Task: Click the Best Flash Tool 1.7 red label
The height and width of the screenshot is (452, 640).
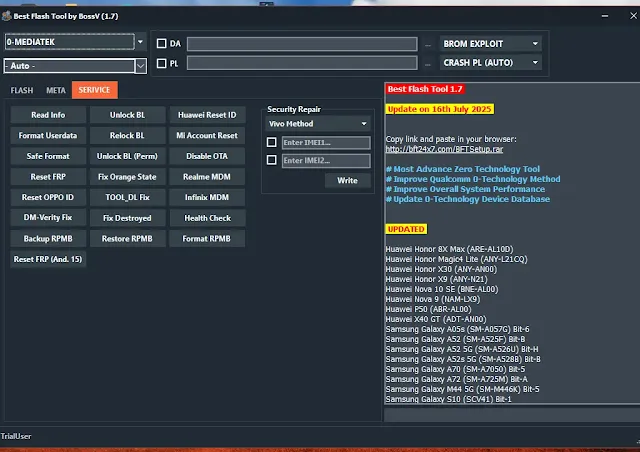Action: click(x=425, y=89)
